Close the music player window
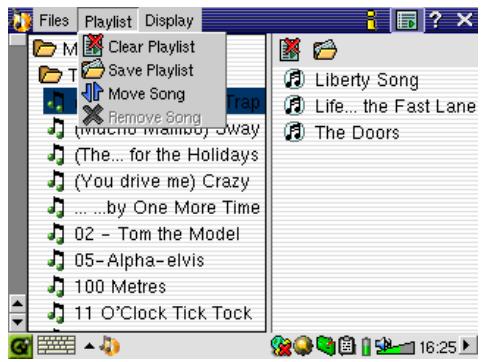Screen dimensions: 484x362 (x=465, y=20)
